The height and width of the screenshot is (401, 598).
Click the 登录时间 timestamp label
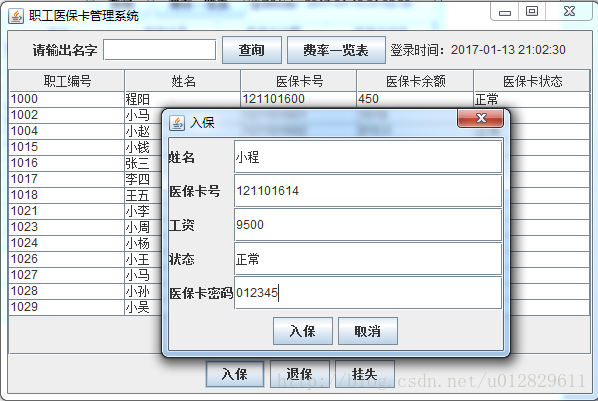click(478, 50)
